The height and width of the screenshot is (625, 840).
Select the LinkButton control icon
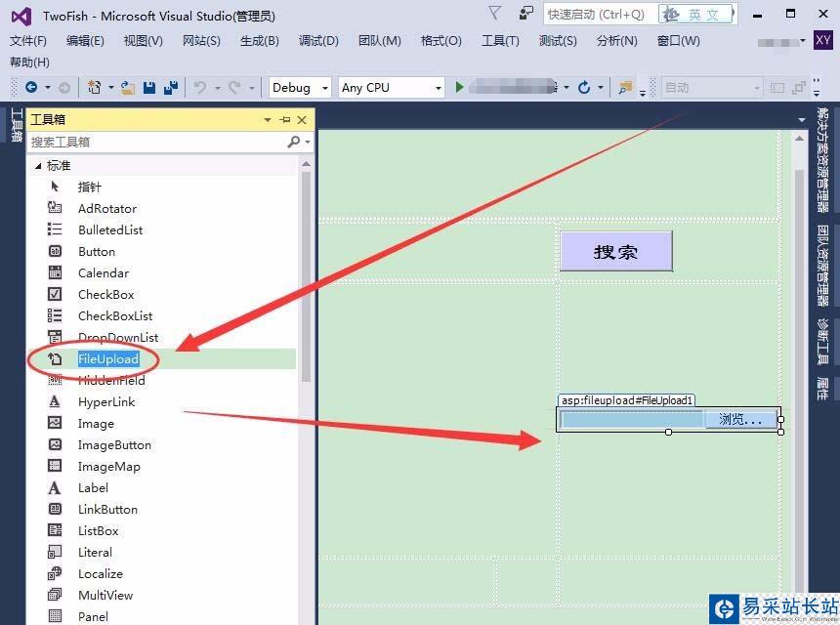click(x=55, y=509)
